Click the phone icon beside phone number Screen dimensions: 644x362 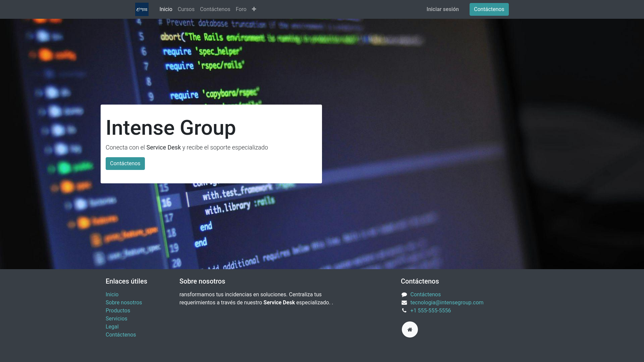(404, 311)
